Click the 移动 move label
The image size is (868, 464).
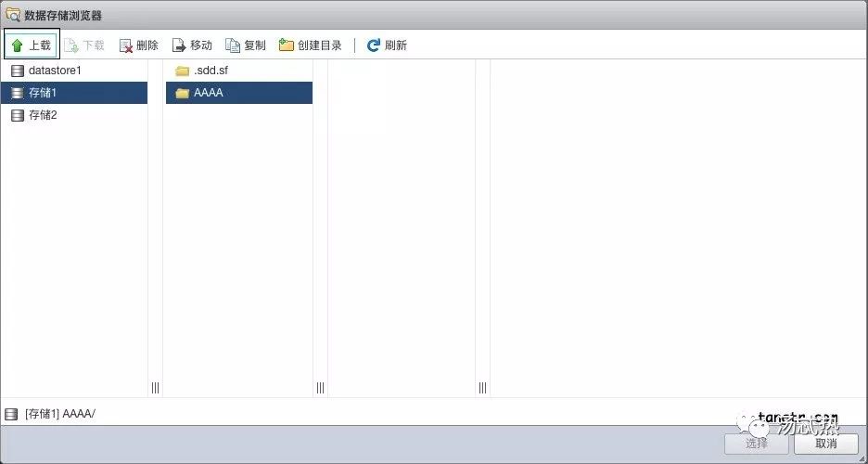tap(201, 45)
